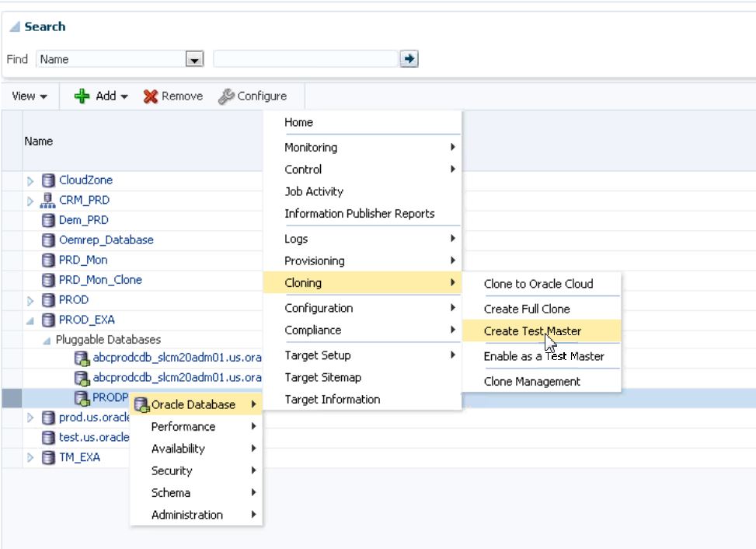Collapse the Search panel section
The width and height of the screenshot is (756, 549).
[14, 27]
